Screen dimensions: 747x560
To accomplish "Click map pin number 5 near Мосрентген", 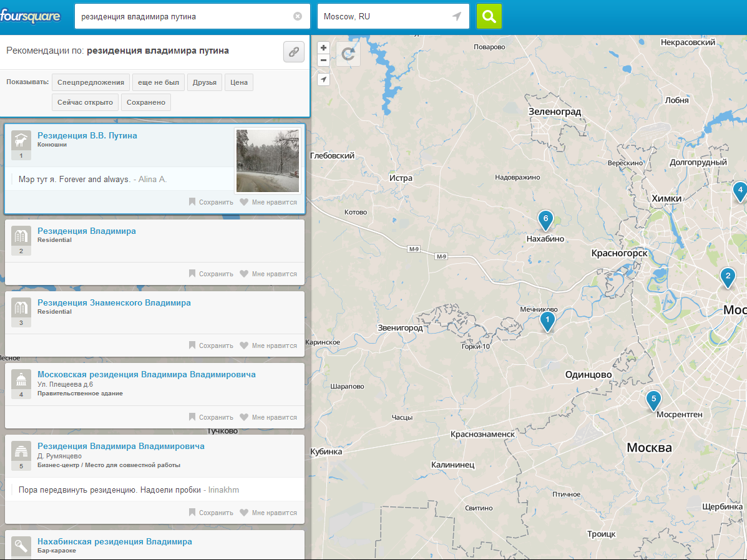I will [653, 399].
